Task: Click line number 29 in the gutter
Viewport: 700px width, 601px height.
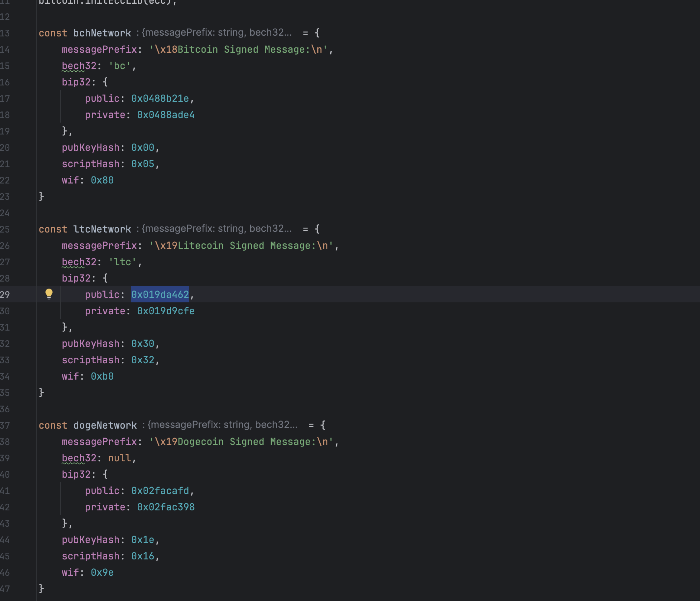Action: (x=5, y=295)
